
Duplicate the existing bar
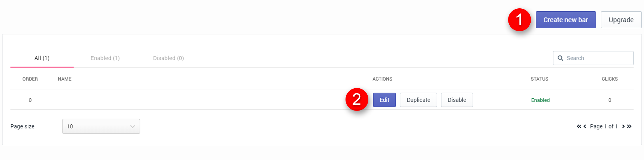418,100
